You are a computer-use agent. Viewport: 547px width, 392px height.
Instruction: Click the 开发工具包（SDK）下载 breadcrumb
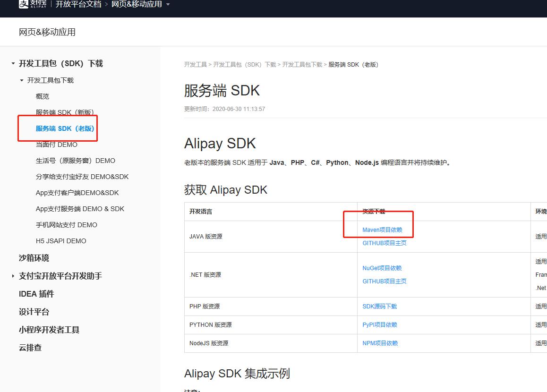[x=245, y=65]
